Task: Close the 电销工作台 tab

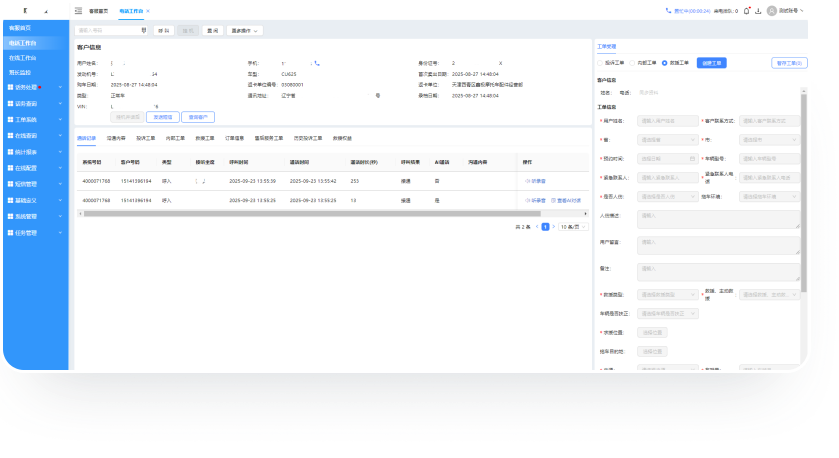Action: (x=148, y=11)
